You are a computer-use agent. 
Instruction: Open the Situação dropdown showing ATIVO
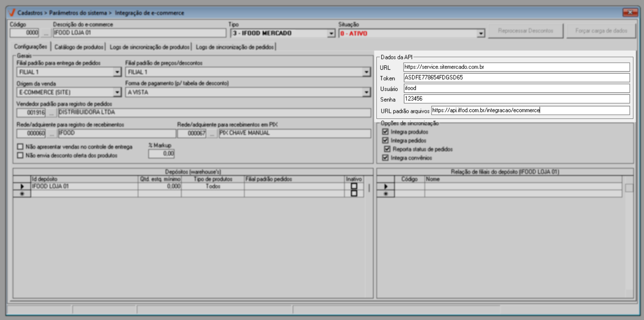click(x=480, y=34)
